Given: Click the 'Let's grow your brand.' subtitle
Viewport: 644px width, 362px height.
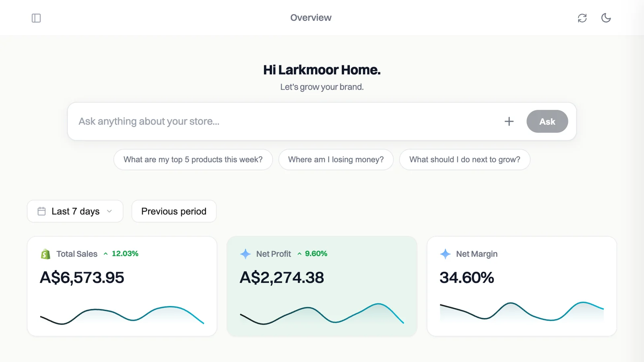Looking at the screenshot, I should [322, 87].
